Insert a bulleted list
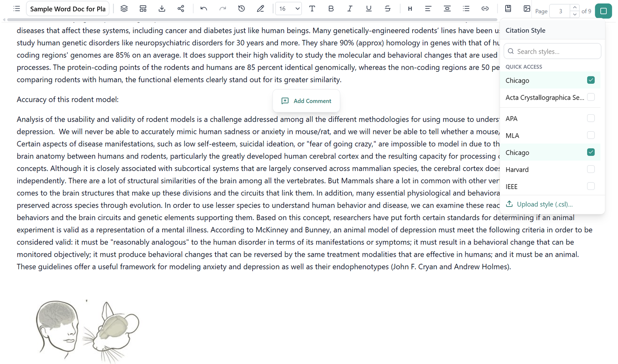Viewport: 618px width, 364px height. coord(466,8)
